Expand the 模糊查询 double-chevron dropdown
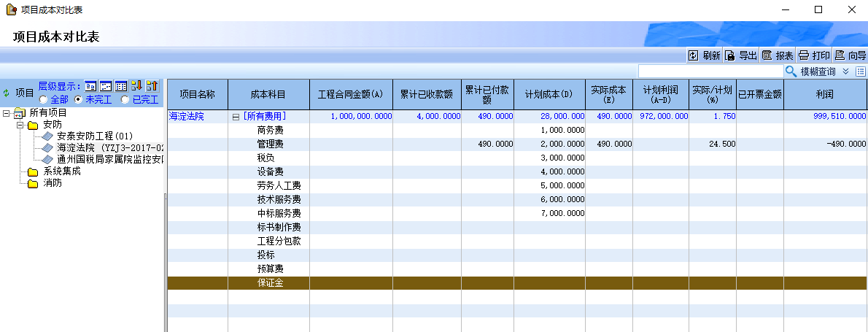 click(845, 72)
